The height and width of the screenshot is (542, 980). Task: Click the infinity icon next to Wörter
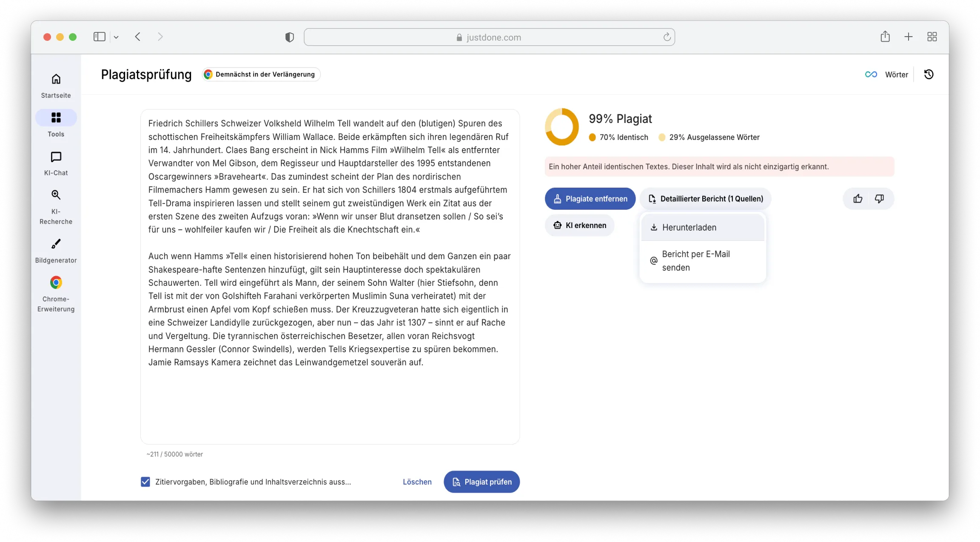click(870, 74)
